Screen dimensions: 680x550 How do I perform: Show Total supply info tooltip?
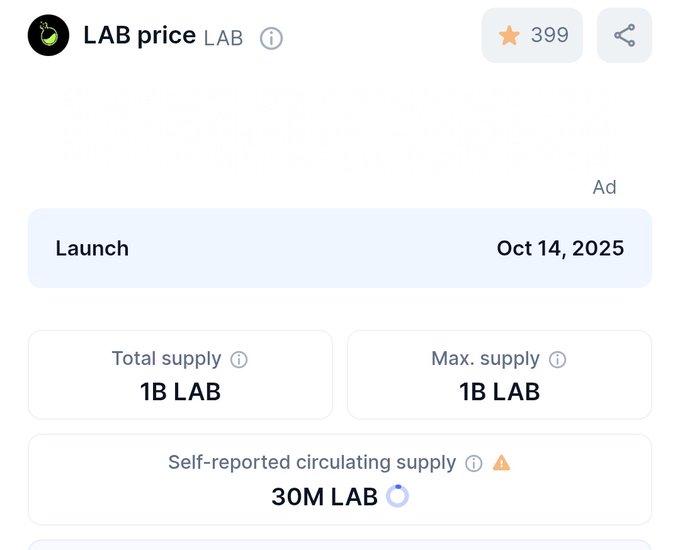click(239, 359)
